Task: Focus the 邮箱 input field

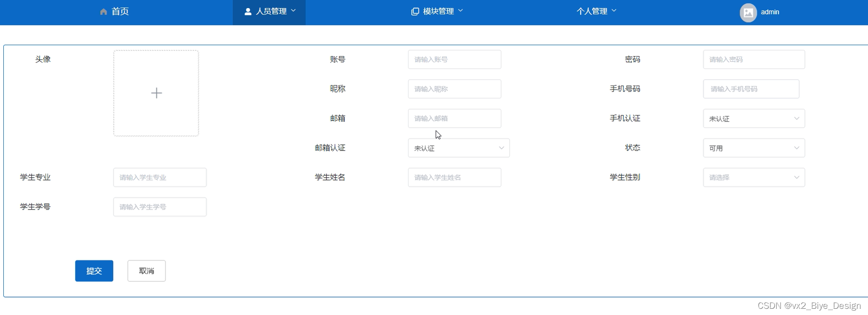Action: 455,118
